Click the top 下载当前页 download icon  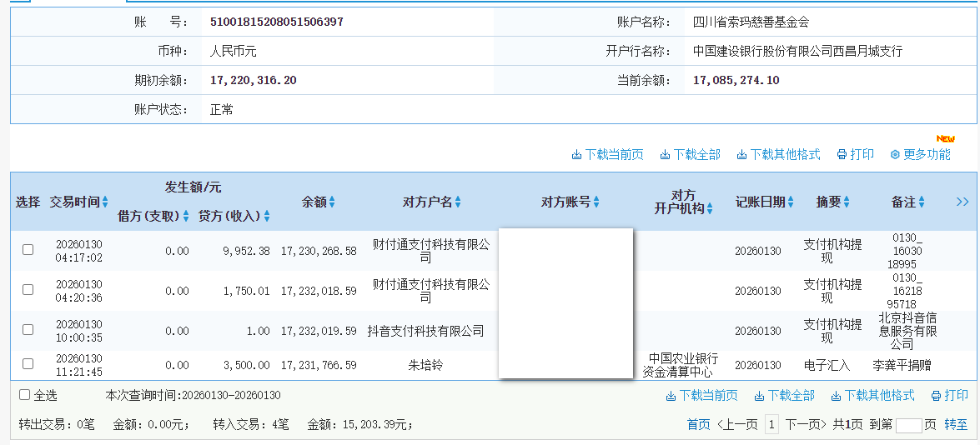point(576,155)
